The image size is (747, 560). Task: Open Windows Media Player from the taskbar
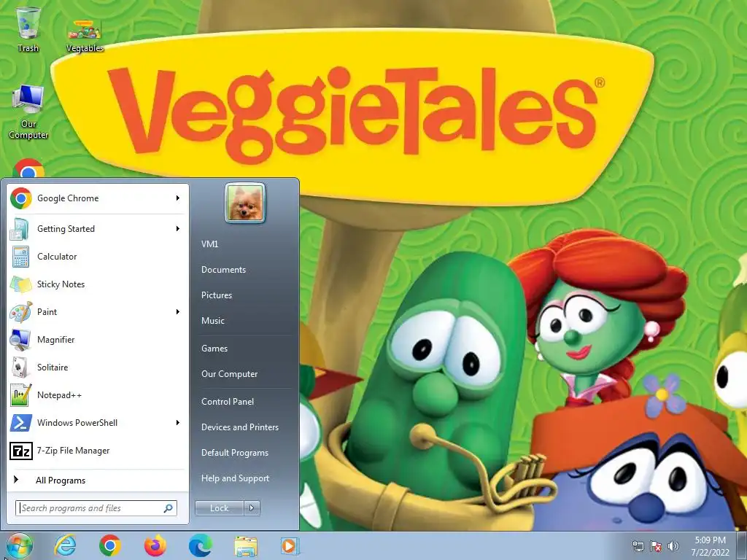290,545
